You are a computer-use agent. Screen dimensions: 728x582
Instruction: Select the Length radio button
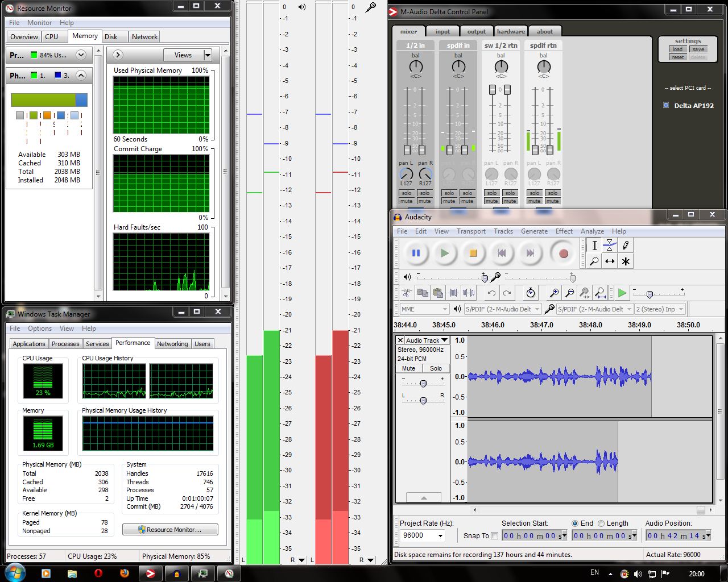coord(601,523)
